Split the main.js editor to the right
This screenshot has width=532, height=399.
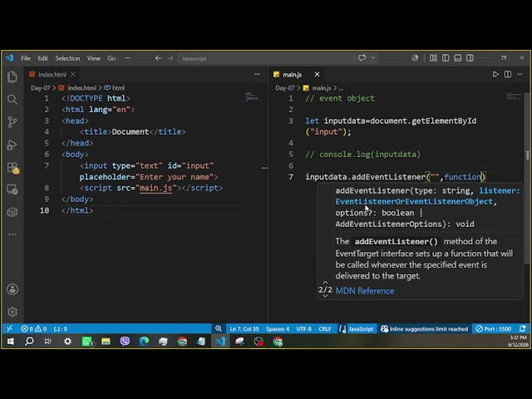508,74
